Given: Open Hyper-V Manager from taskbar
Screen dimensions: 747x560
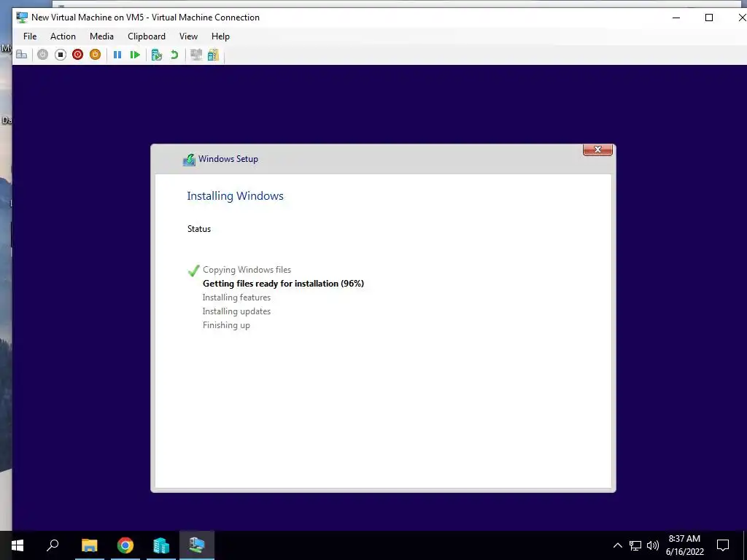Looking at the screenshot, I should pyautogui.click(x=161, y=545).
